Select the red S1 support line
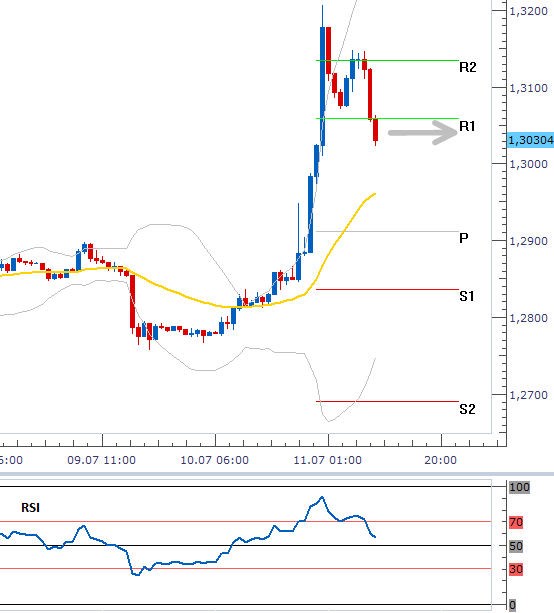The image size is (554, 613). click(387, 289)
